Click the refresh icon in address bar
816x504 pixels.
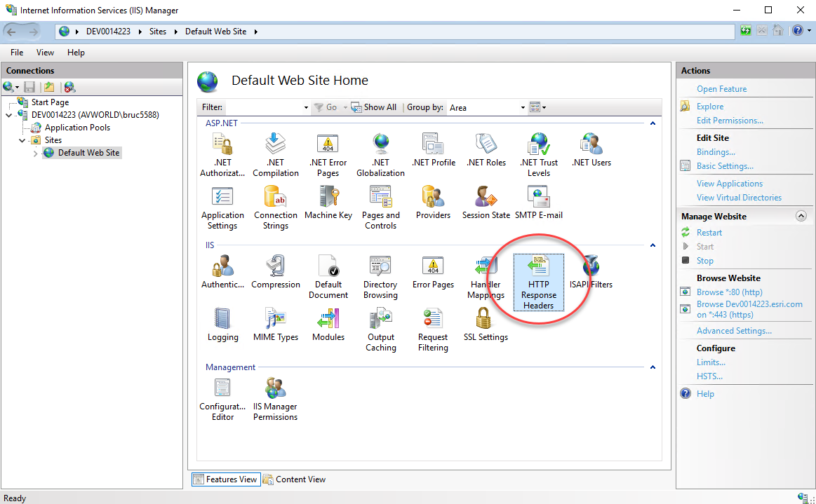pos(745,31)
